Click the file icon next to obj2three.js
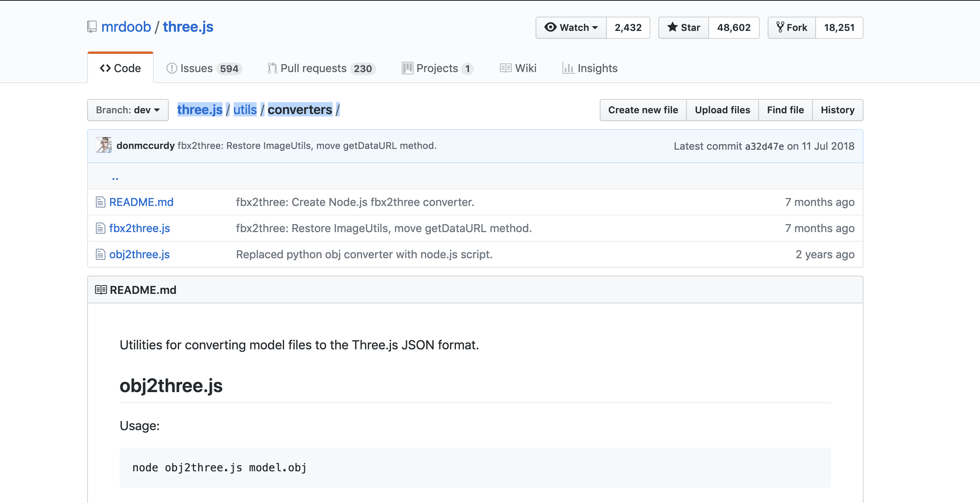Screen dimensions: 980x503 (100, 254)
